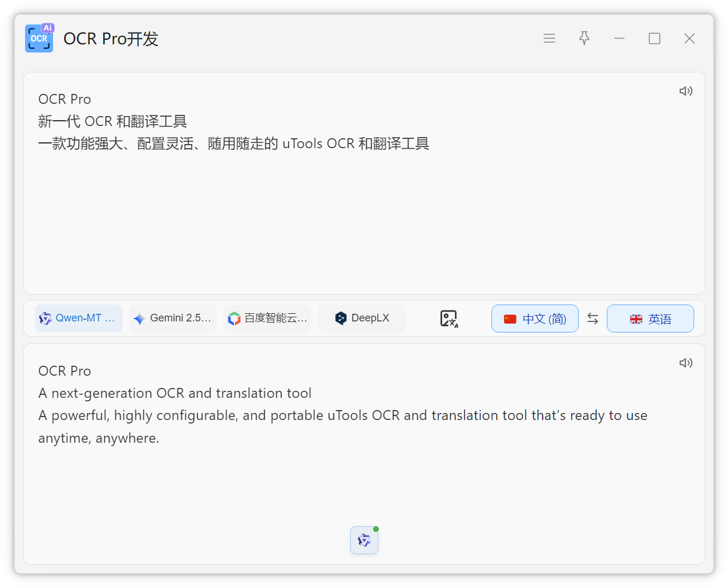This screenshot has width=728, height=588.
Task: Open the 英语 target language dropdown
Action: tap(650, 318)
